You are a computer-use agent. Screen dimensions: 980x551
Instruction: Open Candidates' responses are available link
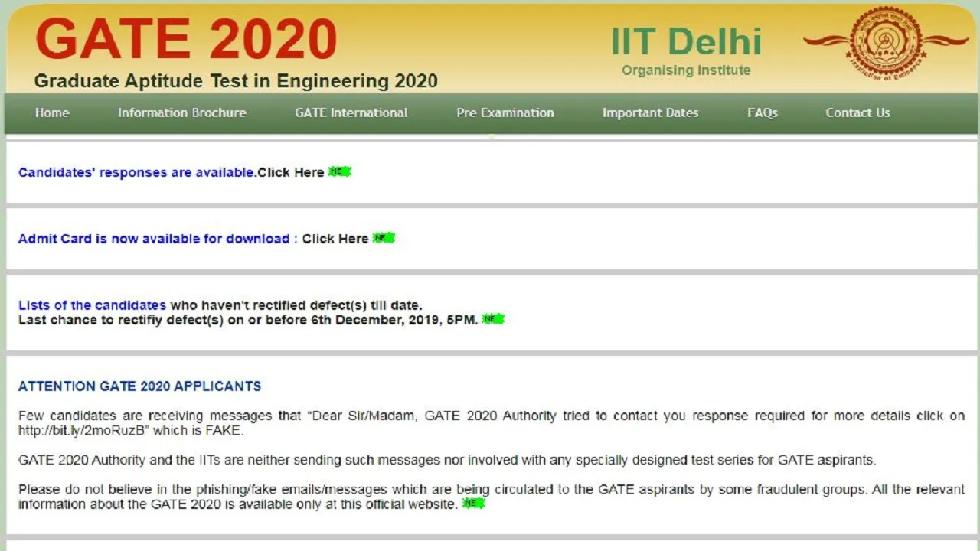[x=136, y=172]
